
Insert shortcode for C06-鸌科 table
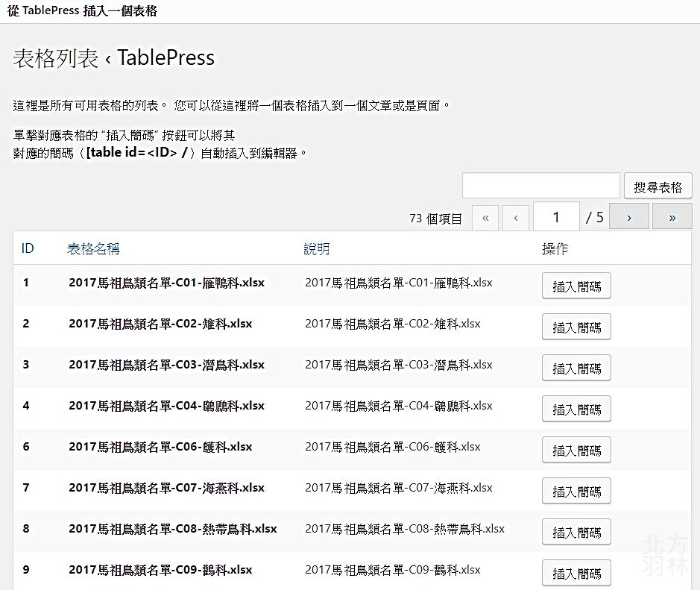[x=576, y=451]
